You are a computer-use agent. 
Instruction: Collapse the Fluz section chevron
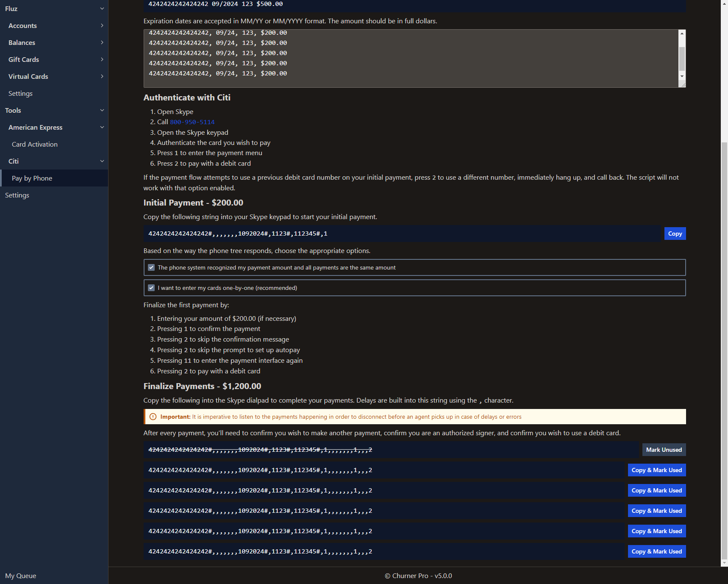[x=102, y=8]
